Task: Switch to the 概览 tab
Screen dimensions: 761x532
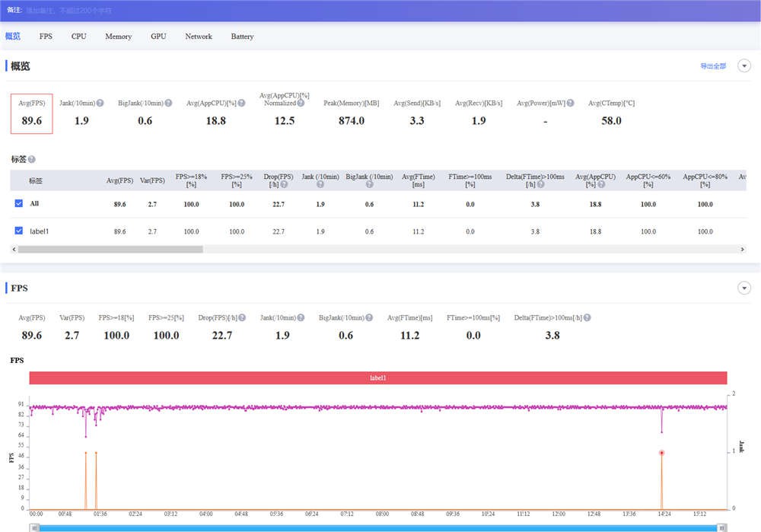Action: [13, 36]
